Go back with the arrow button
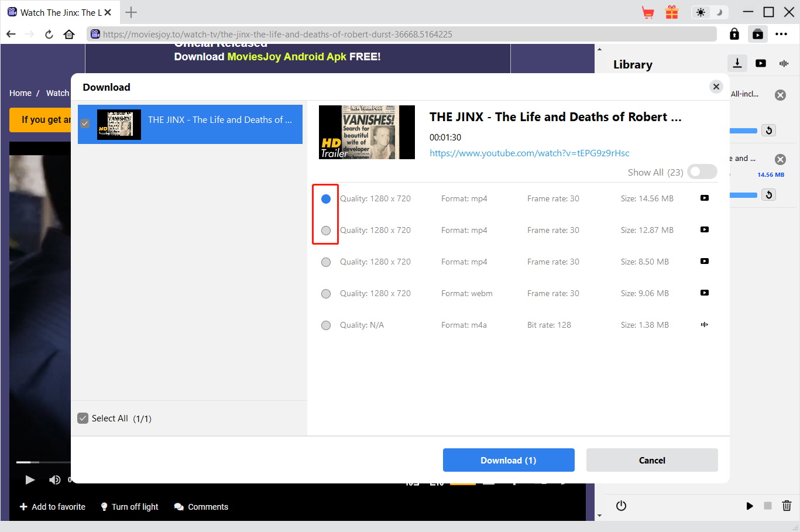This screenshot has width=800, height=532. click(11, 34)
